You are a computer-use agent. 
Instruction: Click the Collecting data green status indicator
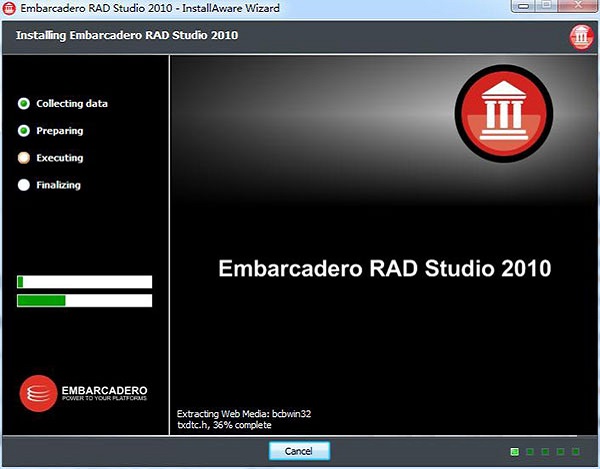pyautogui.click(x=24, y=103)
